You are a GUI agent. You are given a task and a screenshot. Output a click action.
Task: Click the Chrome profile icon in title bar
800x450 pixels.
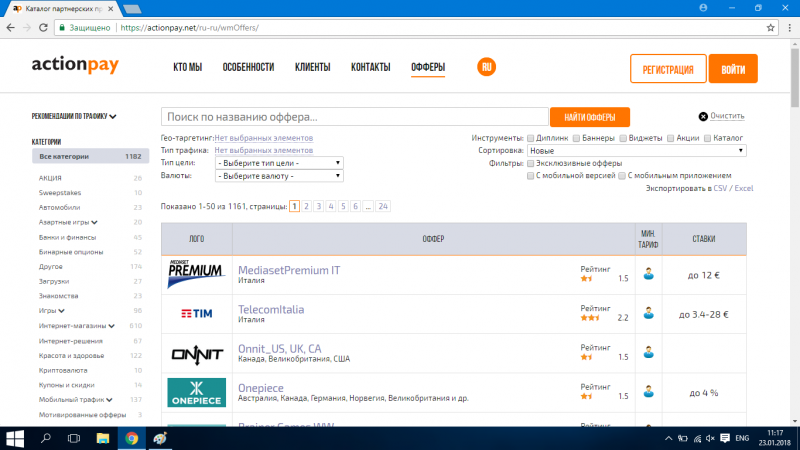(703, 8)
